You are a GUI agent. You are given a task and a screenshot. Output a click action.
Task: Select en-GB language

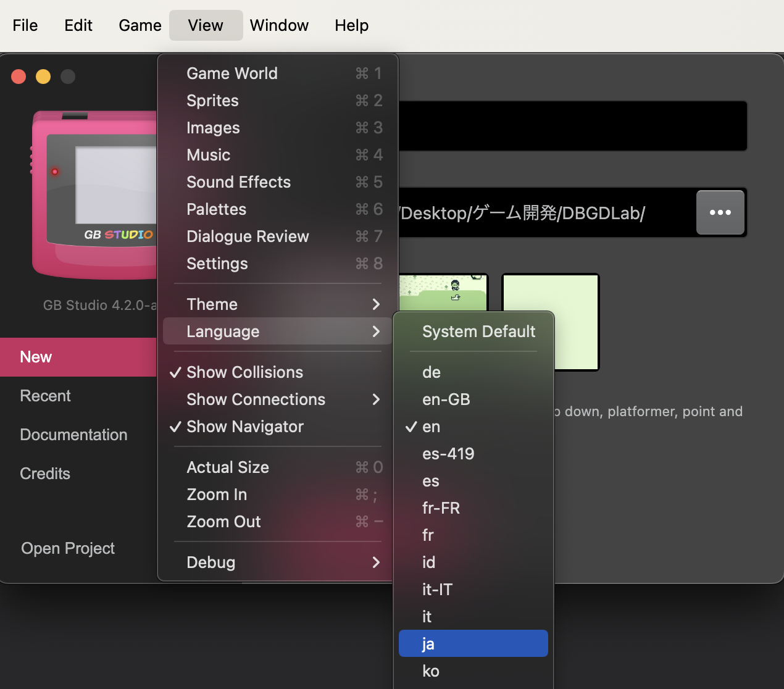coord(473,399)
